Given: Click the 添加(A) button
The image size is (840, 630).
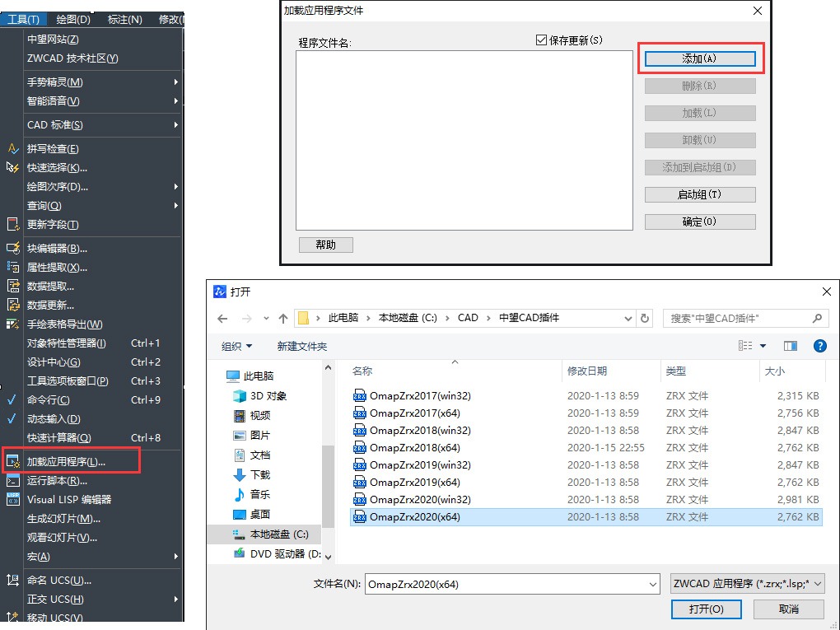Looking at the screenshot, I should coord(700,58).
